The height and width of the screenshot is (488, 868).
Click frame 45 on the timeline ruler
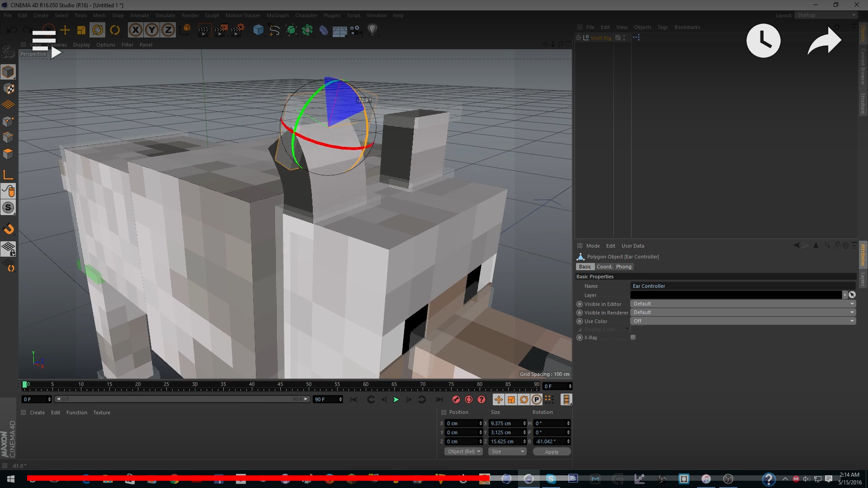280,385
